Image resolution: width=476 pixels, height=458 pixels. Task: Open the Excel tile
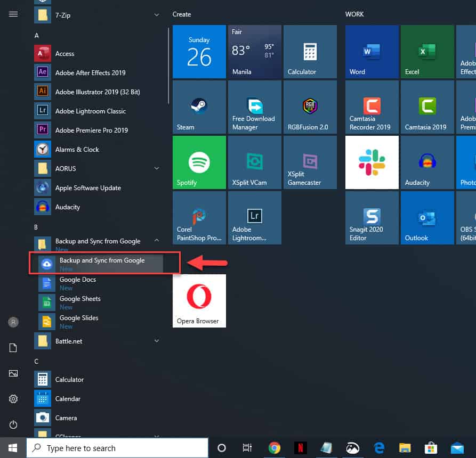point(427,52)
